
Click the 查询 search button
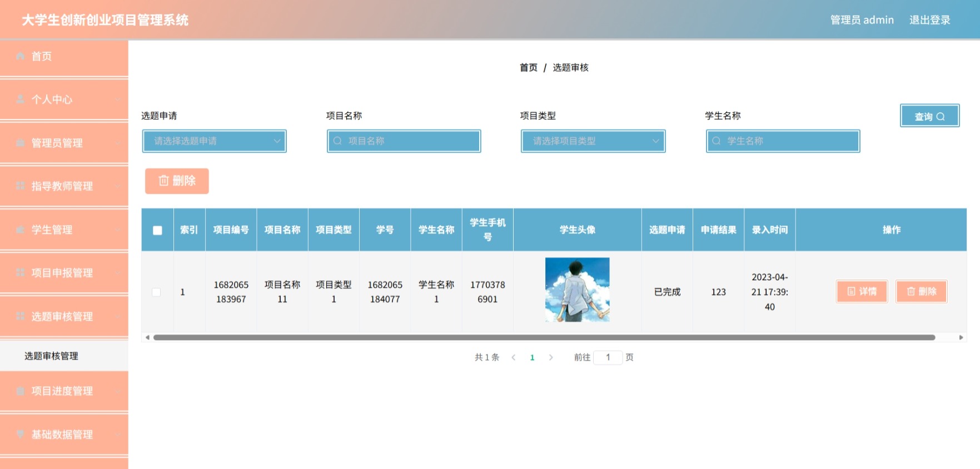930,116
